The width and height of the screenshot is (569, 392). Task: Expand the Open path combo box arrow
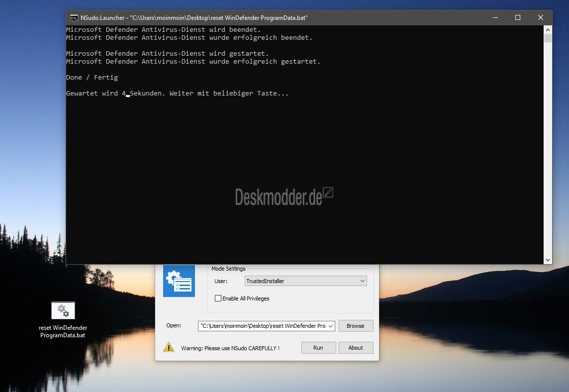click(331, 326)
